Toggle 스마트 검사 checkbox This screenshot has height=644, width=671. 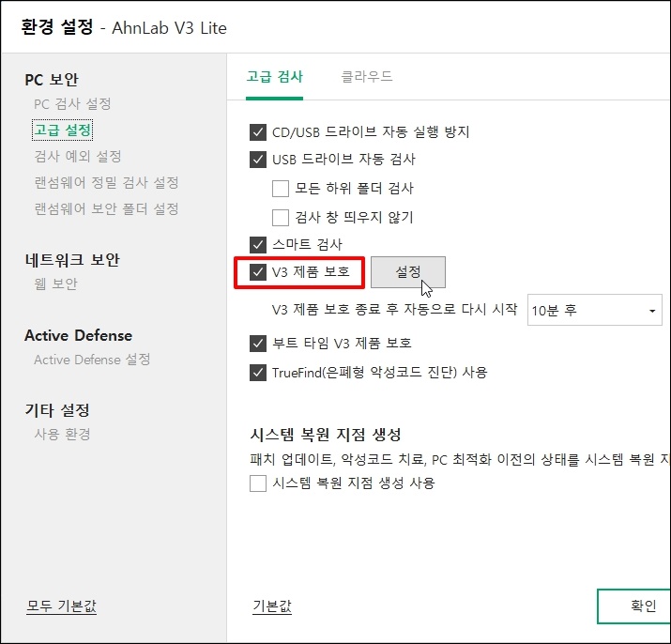pyautogui.click(x=258, y=245)
